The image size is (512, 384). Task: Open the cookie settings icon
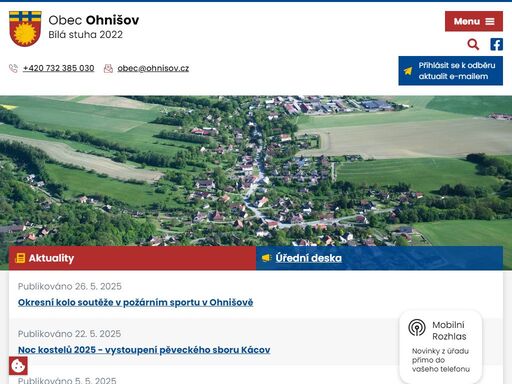(x=18, y=366)
